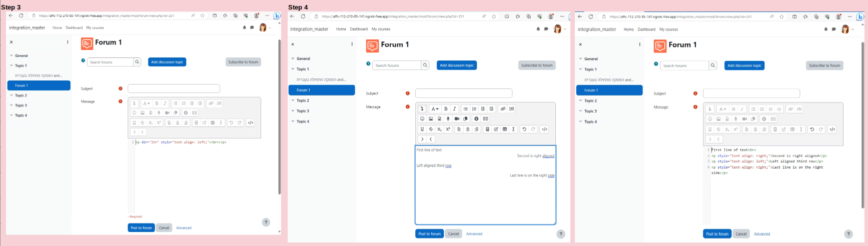Click message text area in middle screenshot
The height and width of the screenshot is (246, 868).
[x=485, y=185]
